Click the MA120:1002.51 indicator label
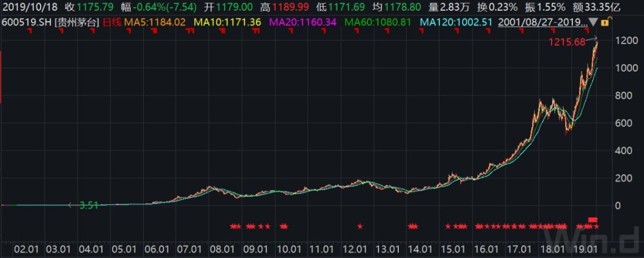Screen dimensions: 644x258 pyautogui.click(x=455, y=22)
